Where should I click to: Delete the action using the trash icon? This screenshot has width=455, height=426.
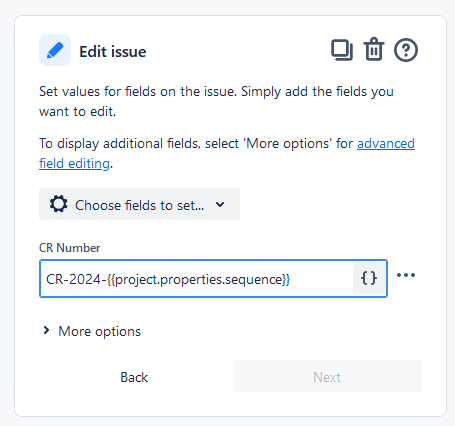coord(374,49)
